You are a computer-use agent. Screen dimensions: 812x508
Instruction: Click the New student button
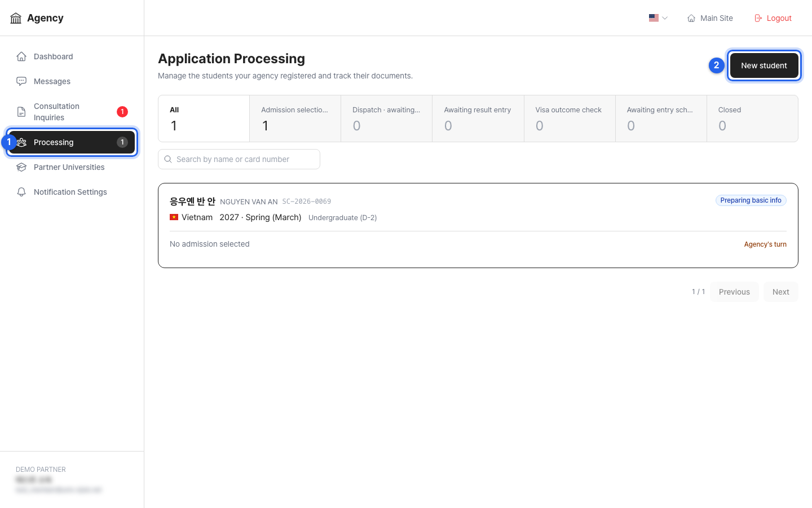tap(764, 65)
